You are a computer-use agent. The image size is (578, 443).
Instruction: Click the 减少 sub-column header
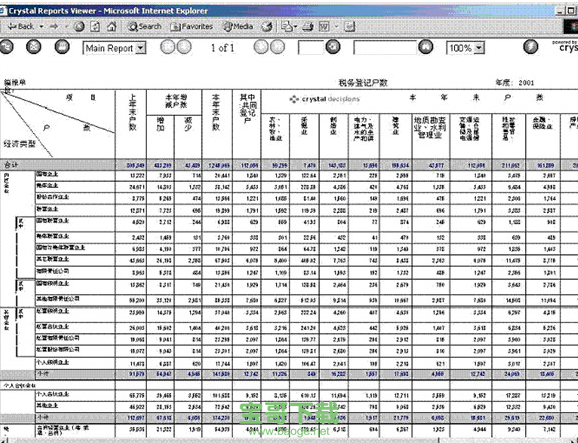(x=188, y=124)
